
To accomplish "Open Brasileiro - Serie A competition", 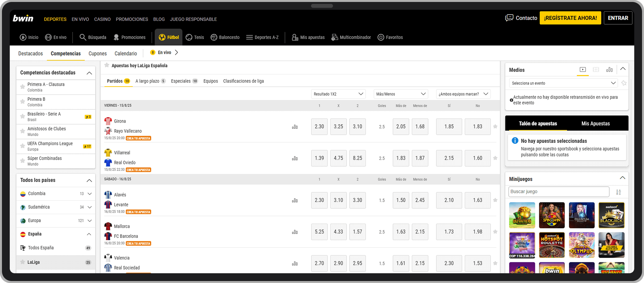I will 56,117.
